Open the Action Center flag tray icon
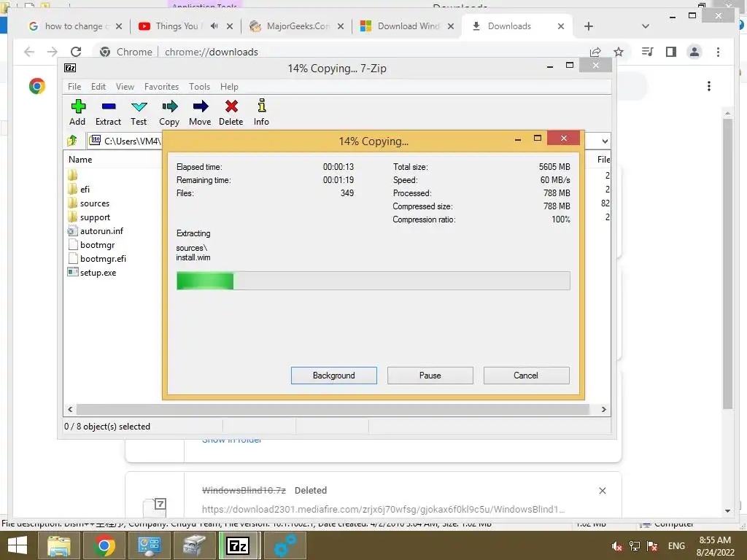Viewport: 747px width, 560px height. (652, 546)
